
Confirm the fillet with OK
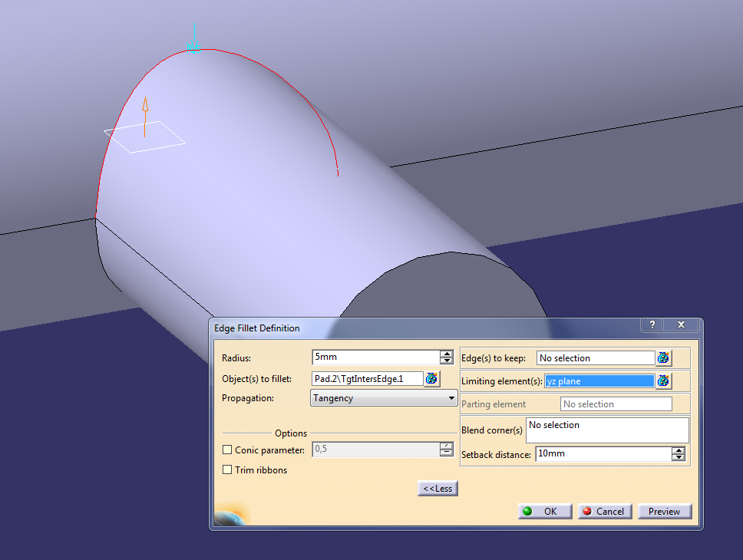click(x=545, y=511)
